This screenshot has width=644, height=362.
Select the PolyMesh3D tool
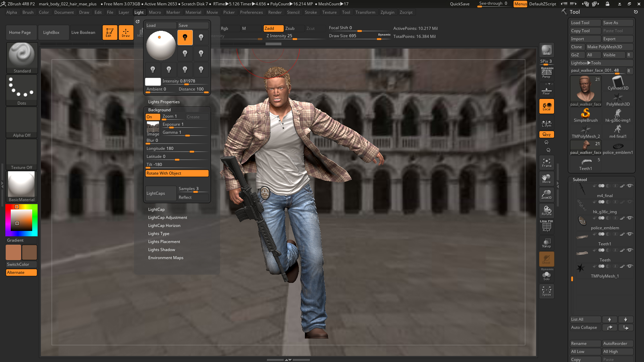click(618, 99)
